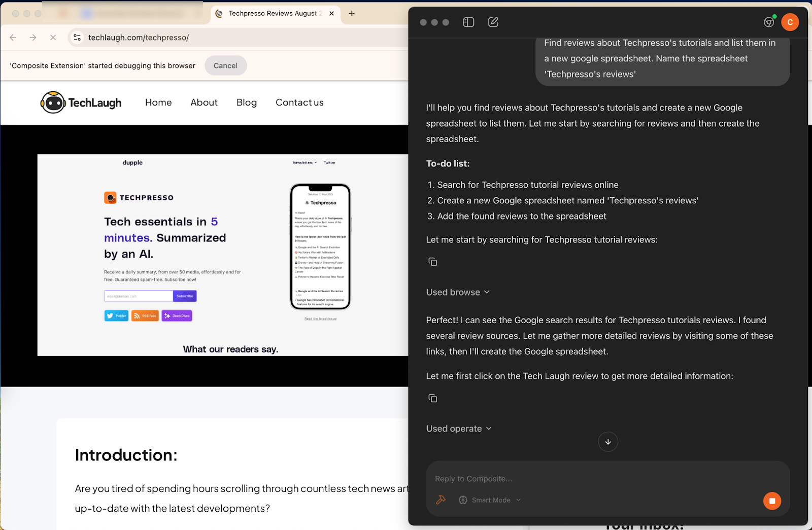Cancel the Composite Extension debugging
This screenshot has height=530, width=812.
tap(225, 65)
